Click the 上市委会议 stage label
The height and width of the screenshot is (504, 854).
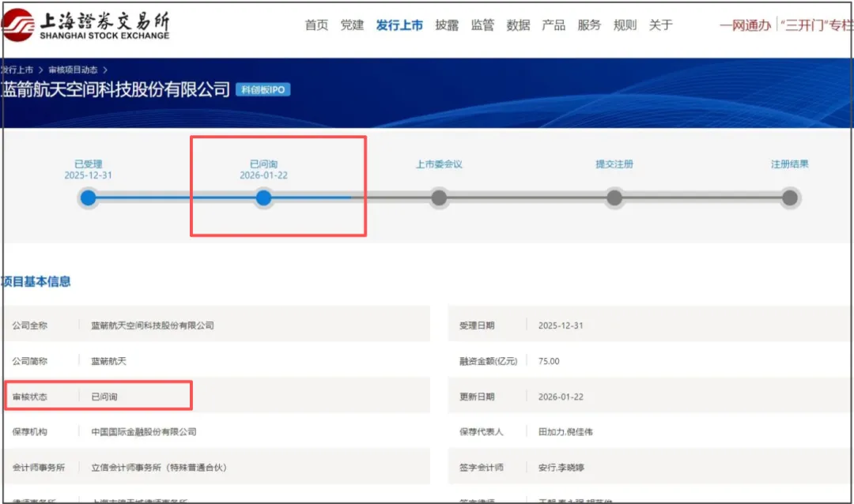pos(439,164)
